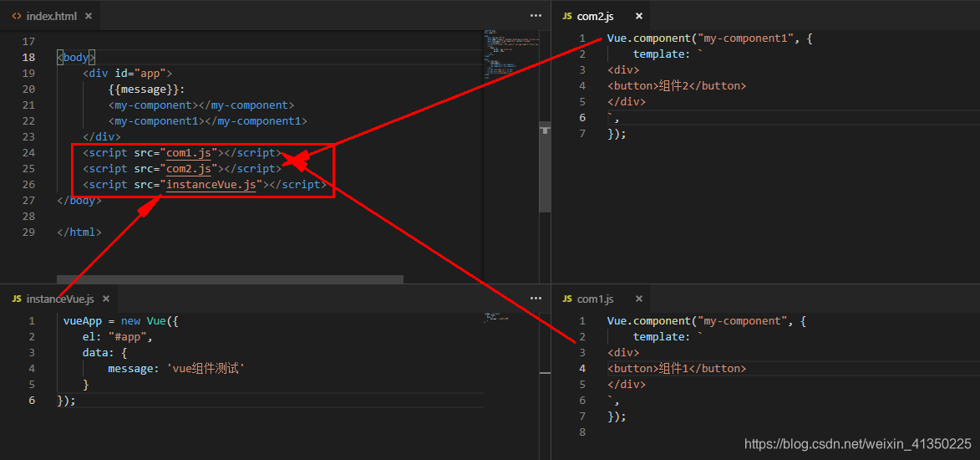Viewport: 980px width, 460px height.
Task: Open more actions menu for instanceVue.js editor group
Action: pos(536,299)
